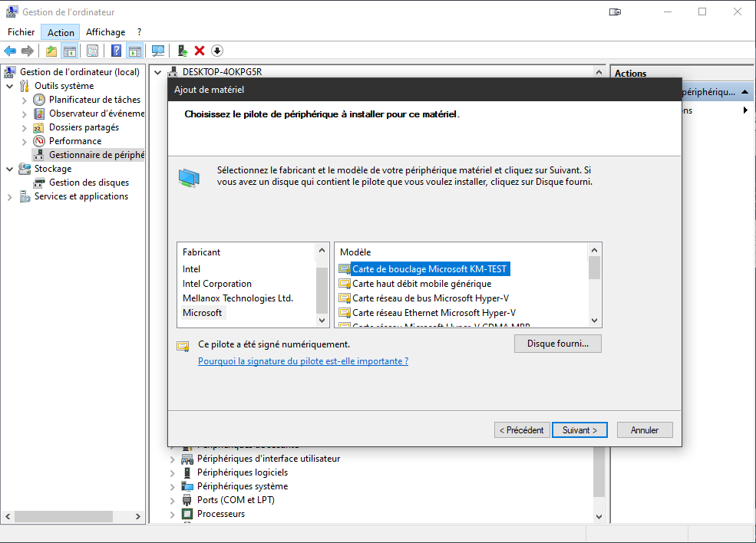Select Mellanox Technologies Ltd. manufacturer
Screen dimensions: 756x543
(238, 298)
